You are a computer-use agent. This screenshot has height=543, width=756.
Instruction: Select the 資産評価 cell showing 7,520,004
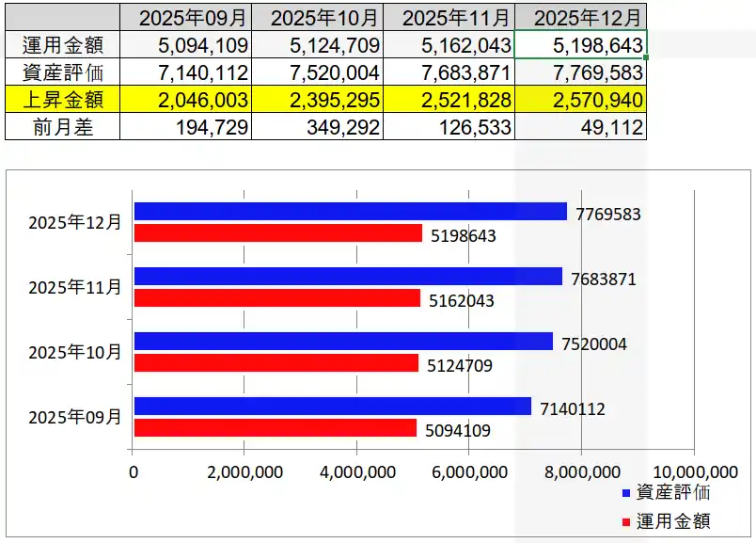(317, 72)
